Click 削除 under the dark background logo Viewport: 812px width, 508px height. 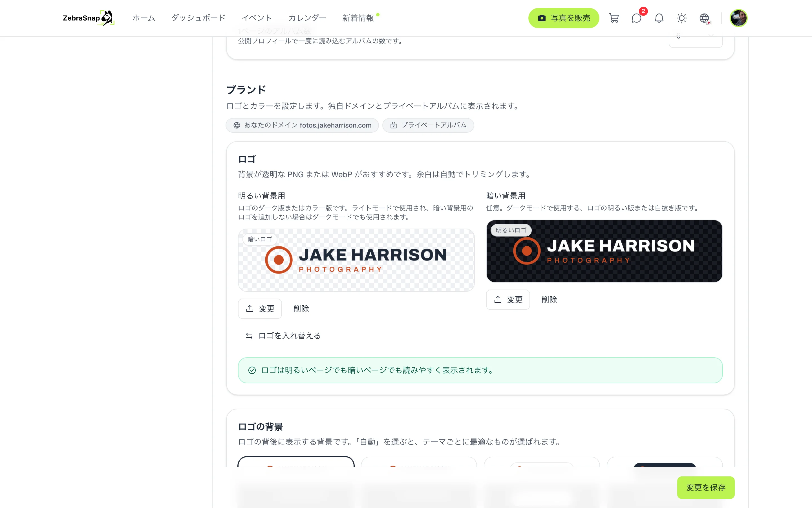[549, 299]
